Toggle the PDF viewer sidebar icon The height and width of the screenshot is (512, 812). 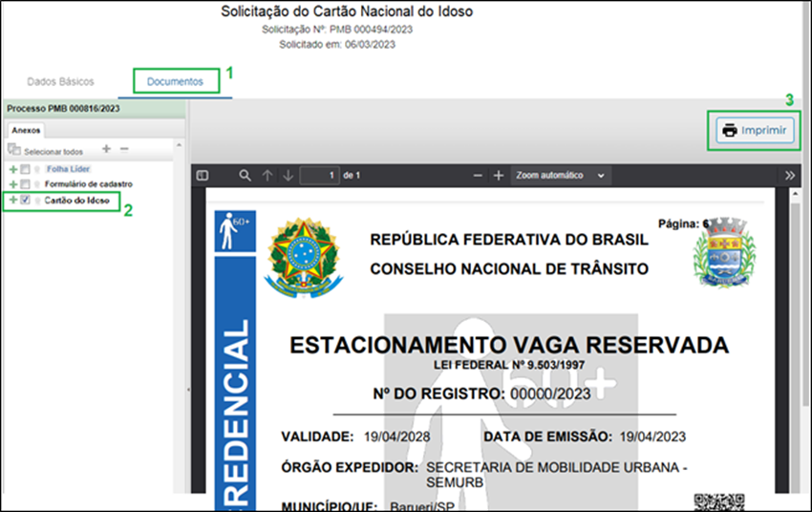[203, 176]
